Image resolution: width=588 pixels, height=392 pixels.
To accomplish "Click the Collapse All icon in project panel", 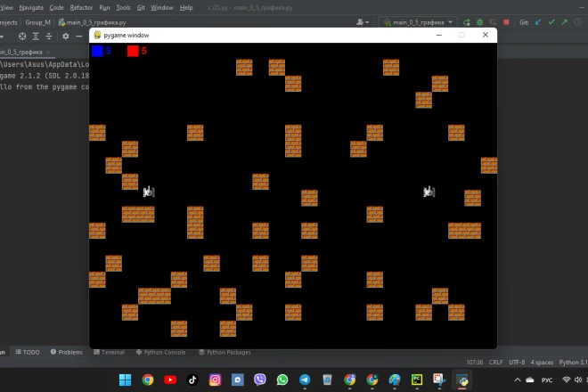I will click(x=49, y=37).
